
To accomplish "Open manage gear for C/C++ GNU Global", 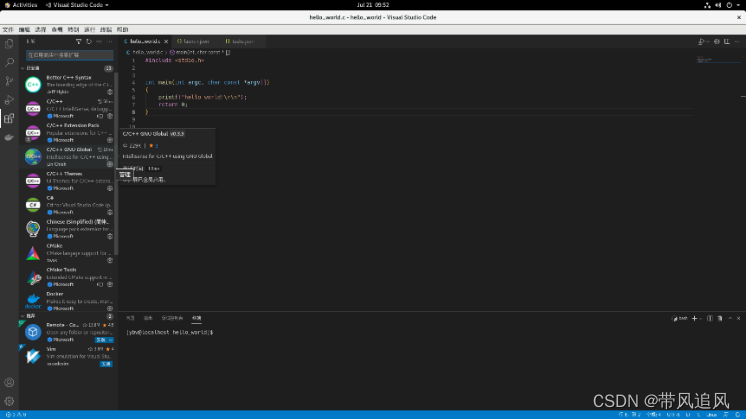I will tap(110, 164).
